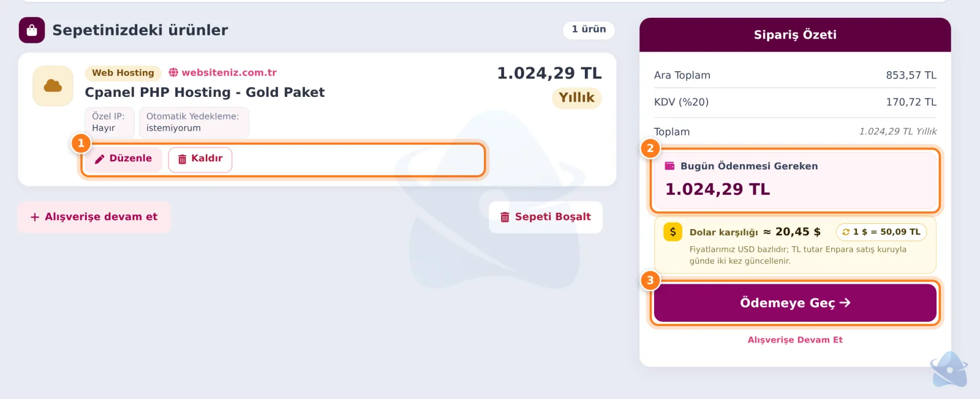Click the refresh icon in exchange rate badge
The width and height of the screenshot is (980, 399).
(846, 232)
